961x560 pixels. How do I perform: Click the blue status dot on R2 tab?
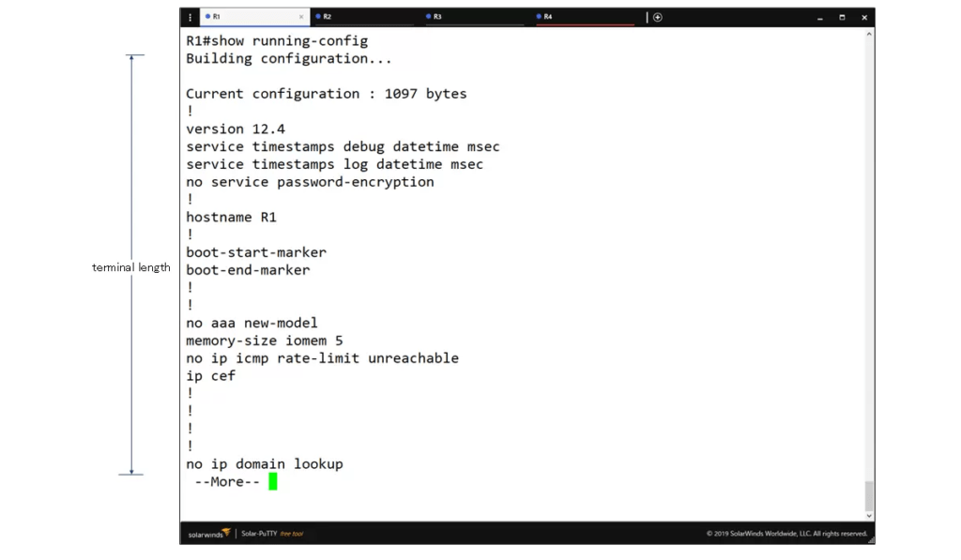coord(316,16)
